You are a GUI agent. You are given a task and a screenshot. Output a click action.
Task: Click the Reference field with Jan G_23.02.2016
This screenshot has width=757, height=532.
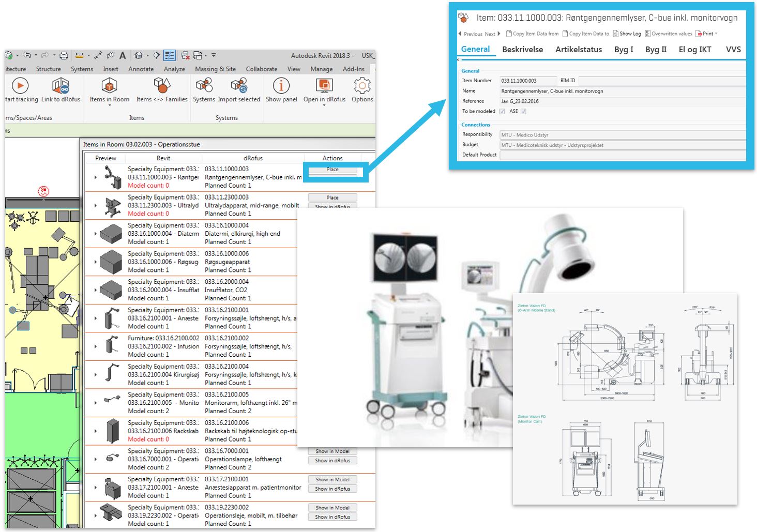623,101
